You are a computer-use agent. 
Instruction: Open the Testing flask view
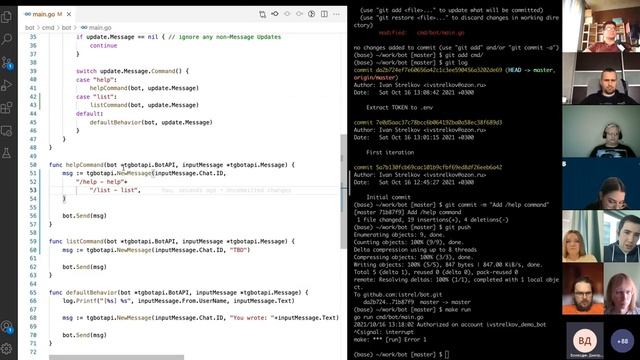[7, 153]
